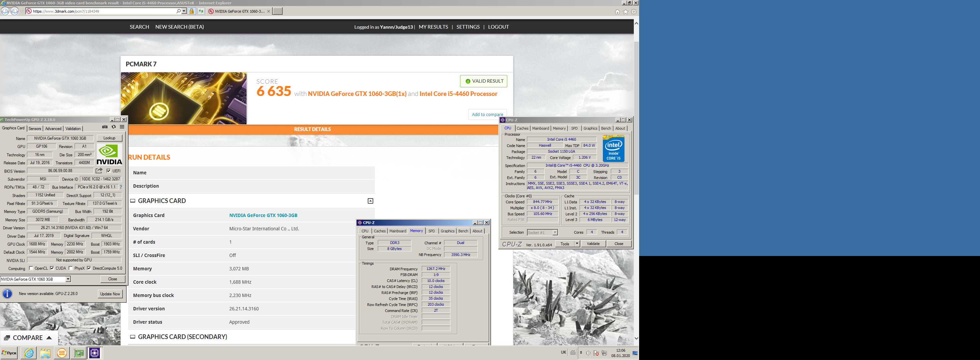
Task: Collapse the GRAPHICS CARD section
Action: (x=370, y=201)
